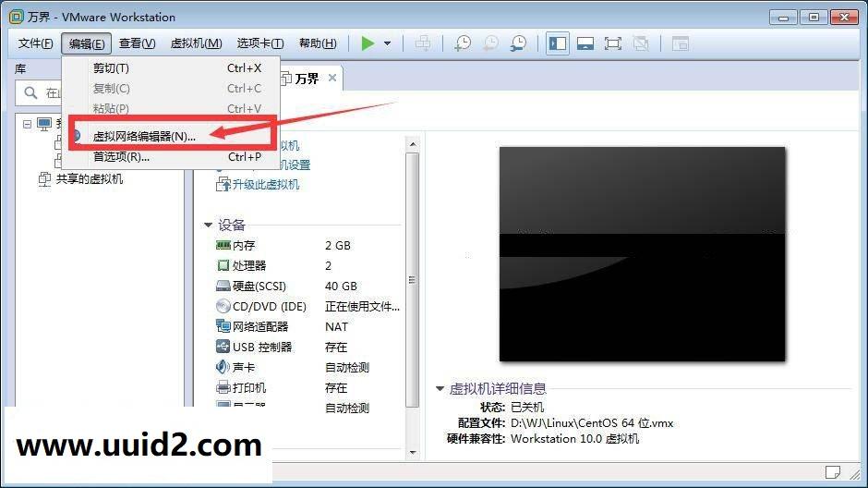The image size is (868, 488).
Task: Click the device panel scrollbar thumb
Action: 413,280
